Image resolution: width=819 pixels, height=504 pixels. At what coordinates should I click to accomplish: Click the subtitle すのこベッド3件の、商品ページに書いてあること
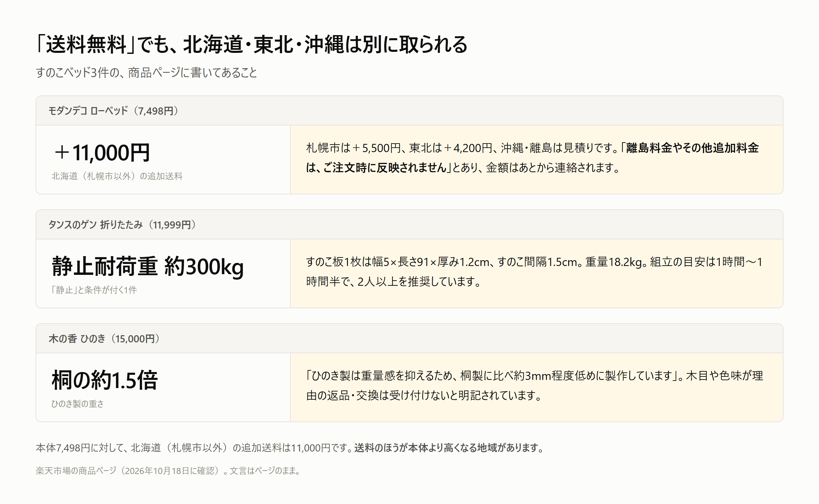(x=146, y=73)
